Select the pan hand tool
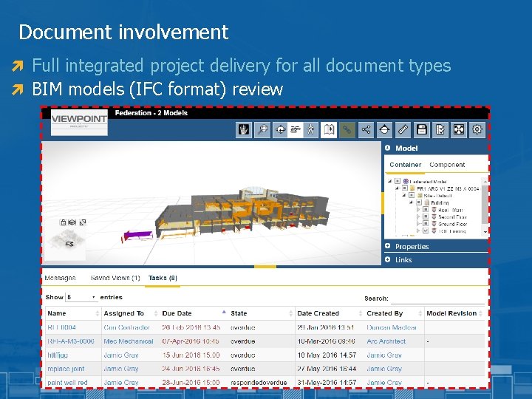The height and width of the screenshot is (399, 532). pos(244,129)
